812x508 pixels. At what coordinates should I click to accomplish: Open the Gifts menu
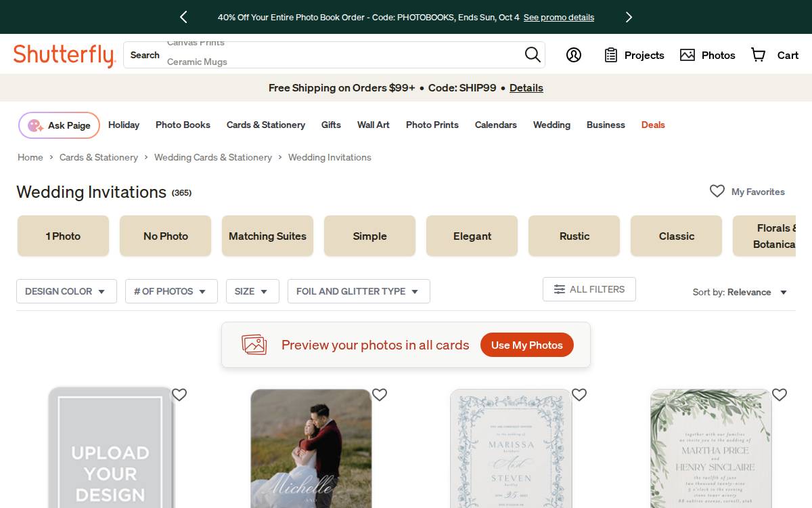tap(331, 125)
